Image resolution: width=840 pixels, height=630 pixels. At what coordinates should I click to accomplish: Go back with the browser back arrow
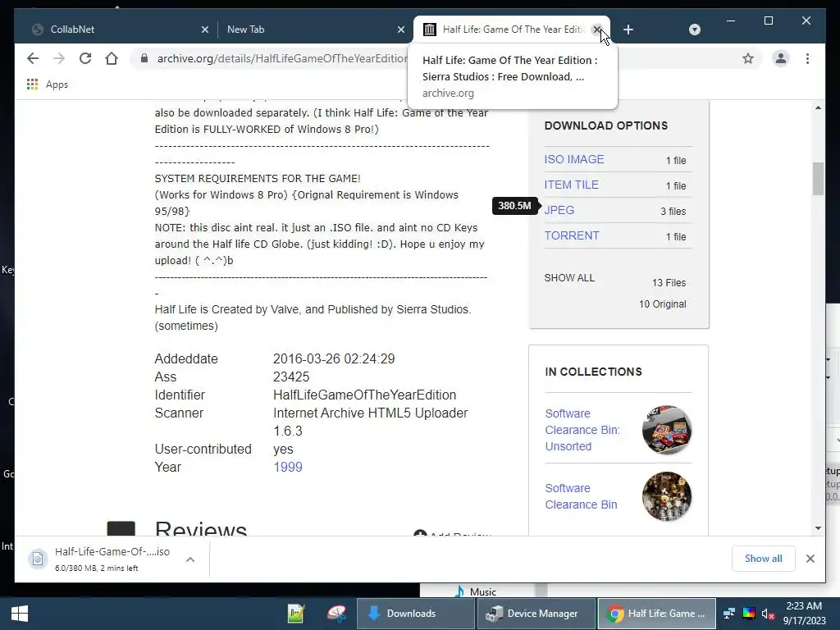coord(33,58)
